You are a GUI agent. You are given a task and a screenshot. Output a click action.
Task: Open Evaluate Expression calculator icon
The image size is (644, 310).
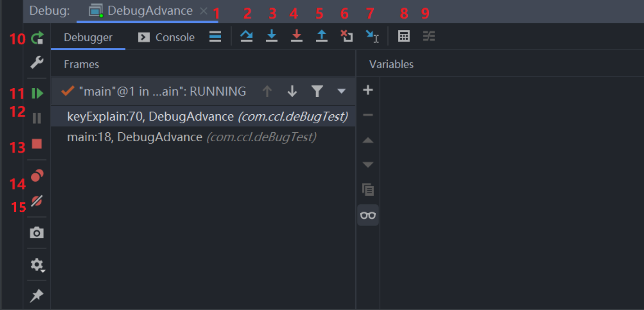click(x=404, y=36)
